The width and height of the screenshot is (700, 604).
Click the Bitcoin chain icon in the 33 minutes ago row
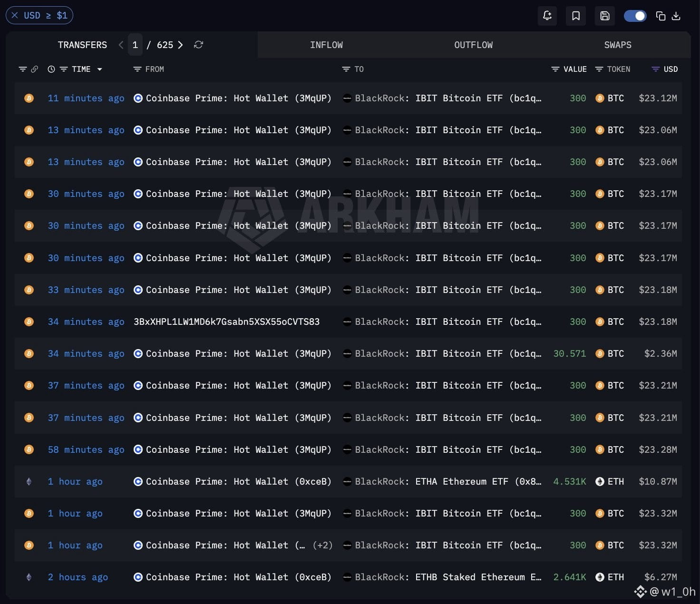pos(29,290)
